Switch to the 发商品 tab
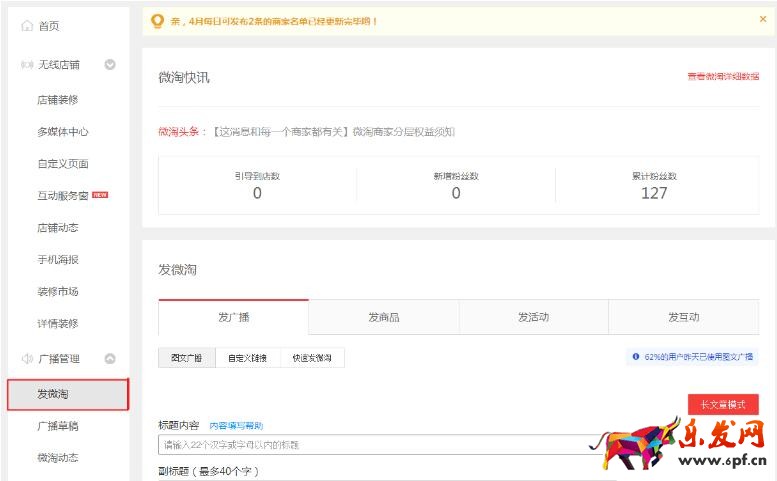 [x=383, y=317]
